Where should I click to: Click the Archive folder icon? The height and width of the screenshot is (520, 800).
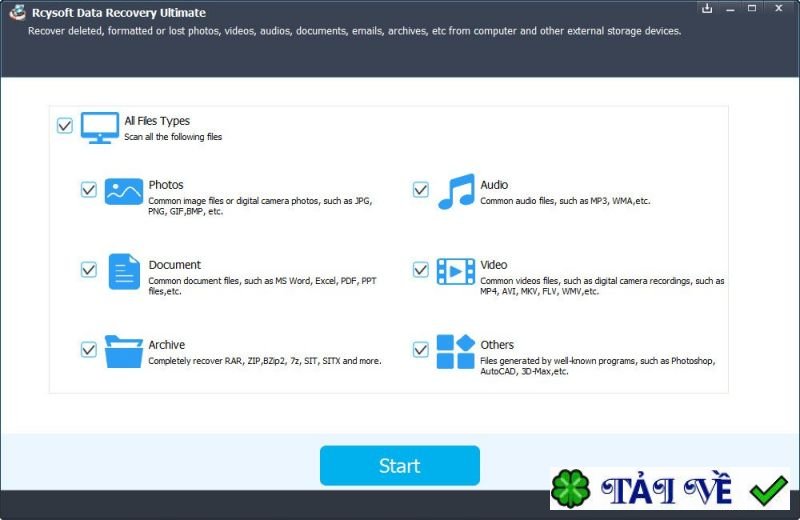tap(123, 352)
